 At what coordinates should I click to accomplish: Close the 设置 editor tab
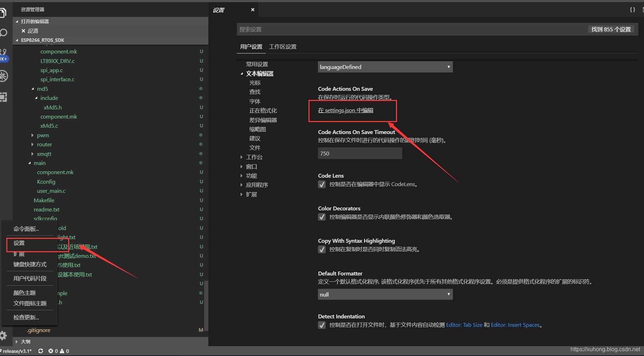pyautogui.click(x=253, y=10)
